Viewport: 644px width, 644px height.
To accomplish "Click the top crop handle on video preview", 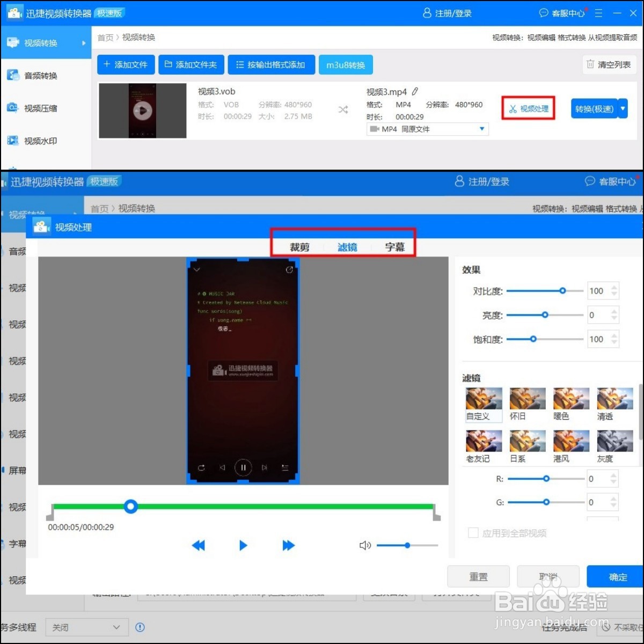I will coord(243,259).
